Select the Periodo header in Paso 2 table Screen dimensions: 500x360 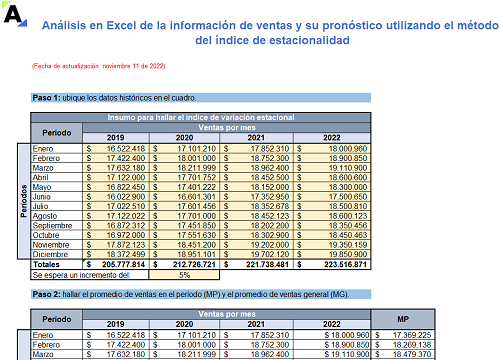point(57,319)
